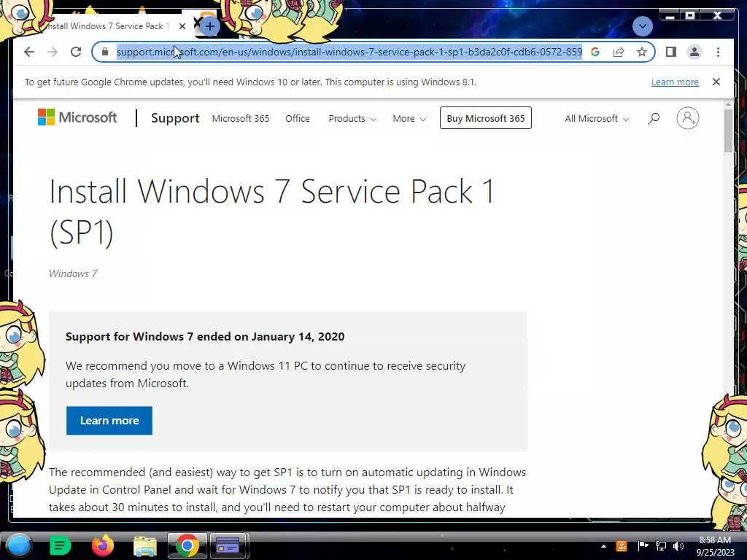Expand the More dropdown
This screenshot has height=560, width=747.
pyautogui.click(x=409, y=119)
